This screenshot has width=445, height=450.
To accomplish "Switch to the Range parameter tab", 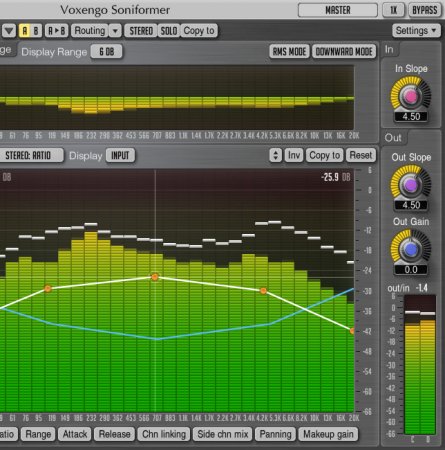I will coord(38,434).
